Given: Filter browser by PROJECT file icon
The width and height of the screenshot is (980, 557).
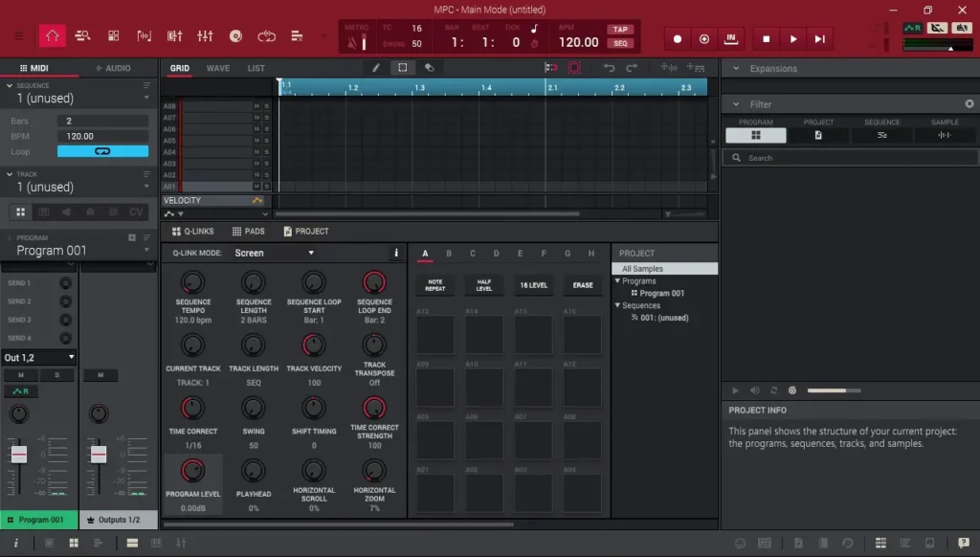Looking at the screenshot, I should pyautogui.click(x=818, y=135).
